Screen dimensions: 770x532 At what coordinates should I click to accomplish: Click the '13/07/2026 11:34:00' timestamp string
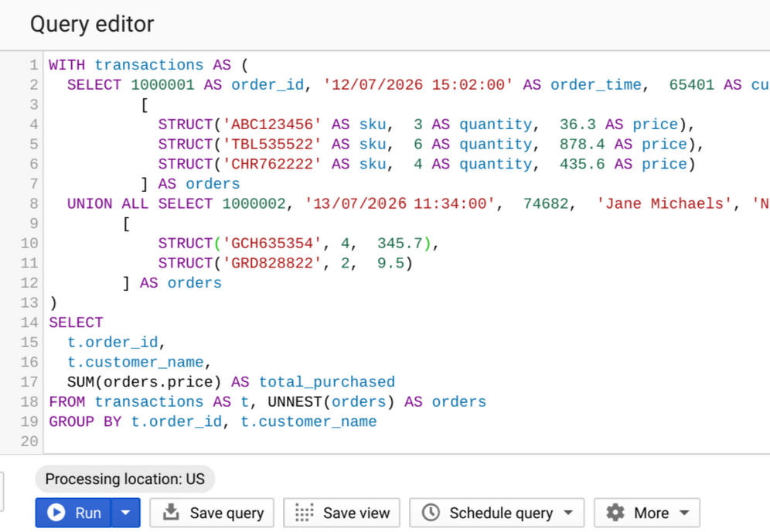click(399, 203)
